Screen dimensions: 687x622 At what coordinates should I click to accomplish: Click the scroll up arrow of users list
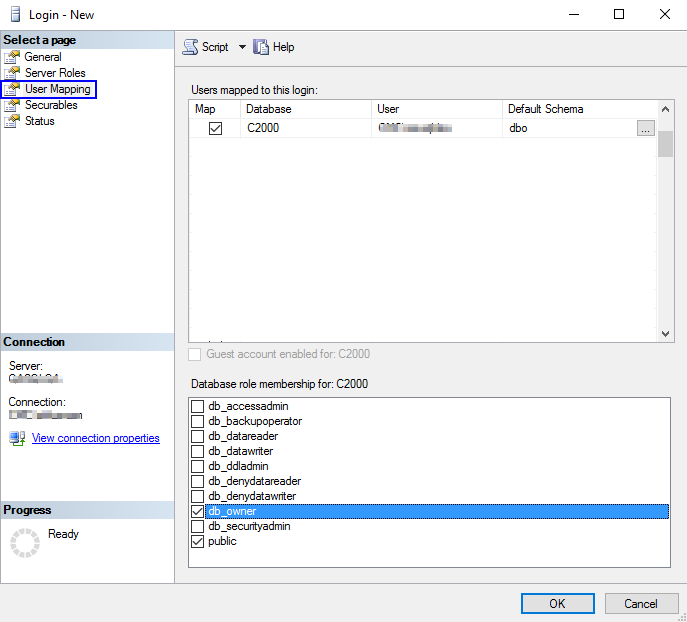(665, 109)
